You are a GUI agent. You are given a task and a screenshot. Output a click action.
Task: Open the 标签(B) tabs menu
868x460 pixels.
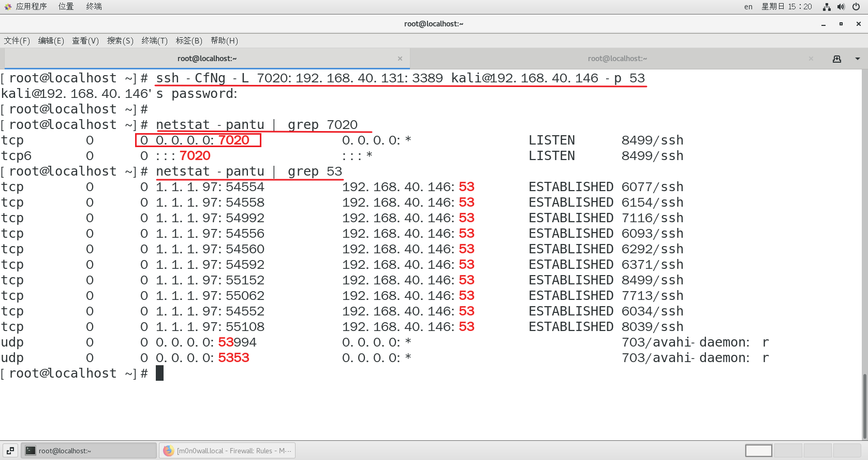(189, 40)
